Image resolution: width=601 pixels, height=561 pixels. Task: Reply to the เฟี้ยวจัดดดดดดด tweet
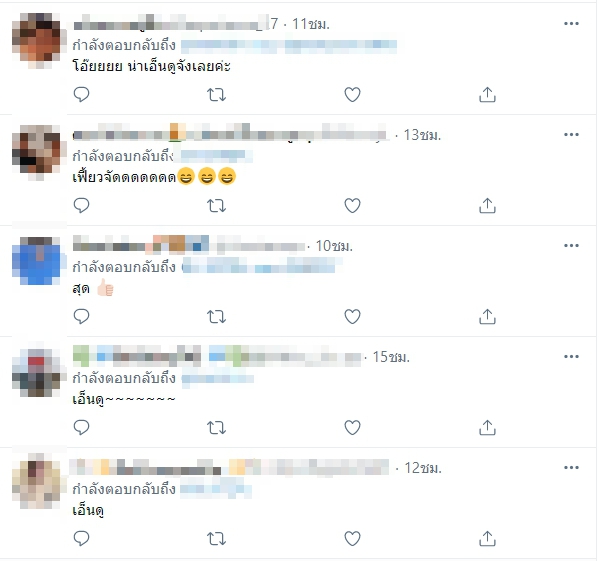tap(81, 206)
